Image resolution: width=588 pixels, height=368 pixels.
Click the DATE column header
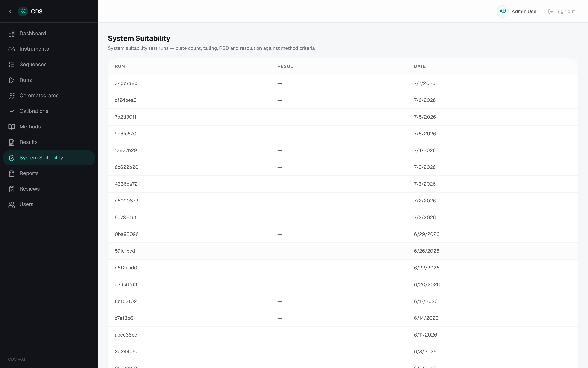click(x=420, y=66)
